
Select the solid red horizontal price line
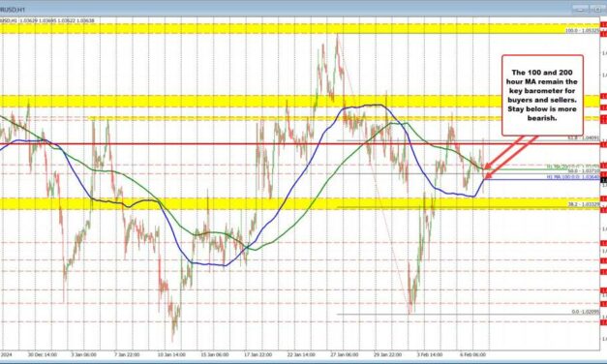[x=300, y=144]
